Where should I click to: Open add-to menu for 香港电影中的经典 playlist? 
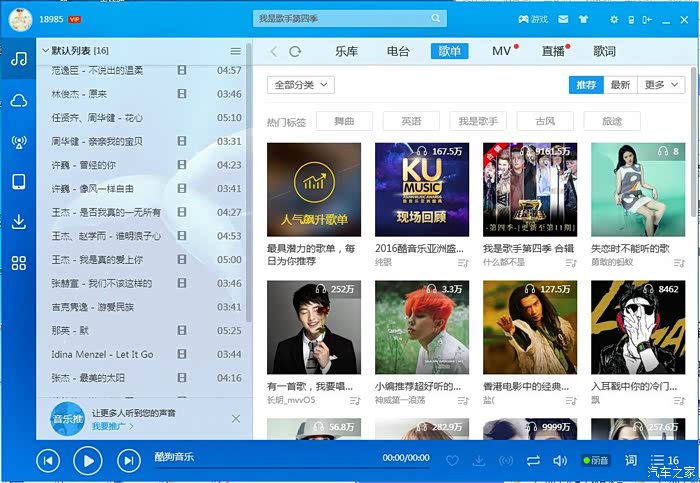coord(571,401)
